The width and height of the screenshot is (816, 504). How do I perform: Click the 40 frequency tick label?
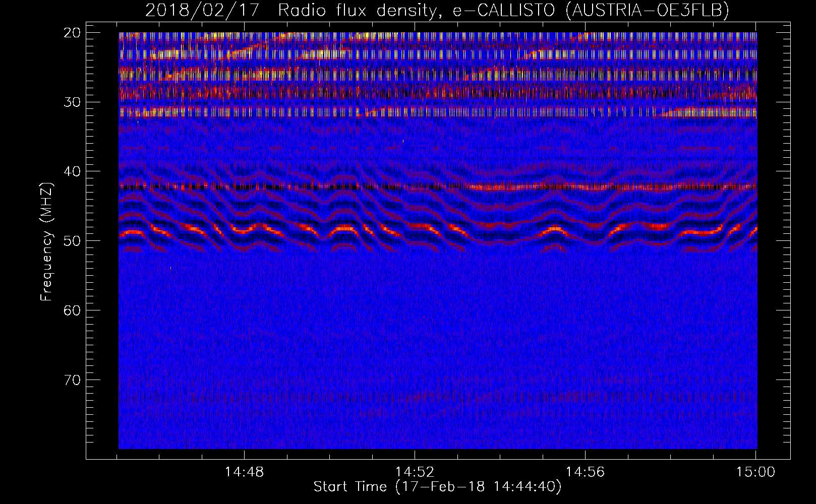pyautogui.click(x=73, y=171)
